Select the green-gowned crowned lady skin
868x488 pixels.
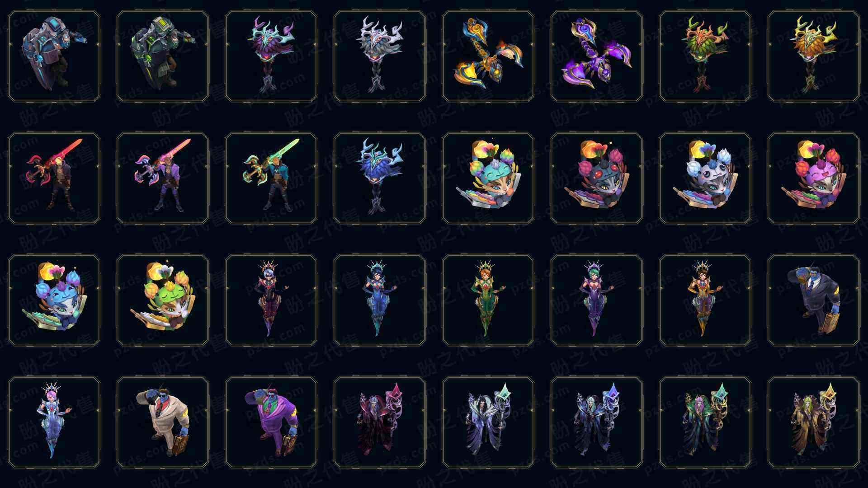[488, 300]
